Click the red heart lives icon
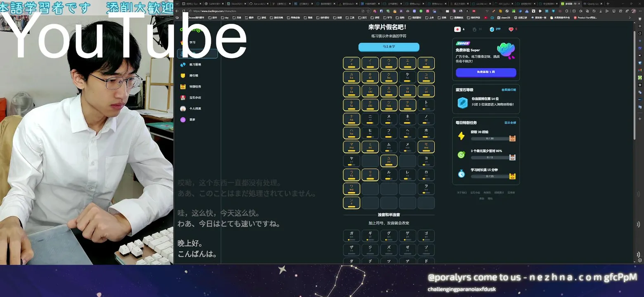Screen dimensions: 644x297 coord(511,29)
